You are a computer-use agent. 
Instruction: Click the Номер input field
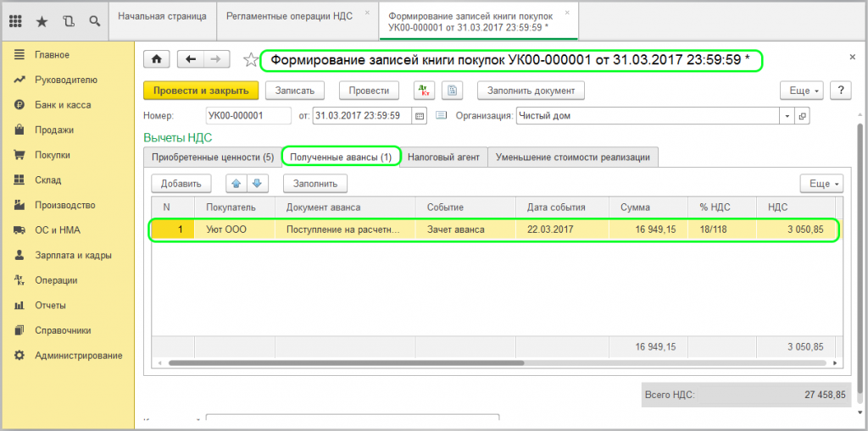pyautogui.click(x=248, y=116)
